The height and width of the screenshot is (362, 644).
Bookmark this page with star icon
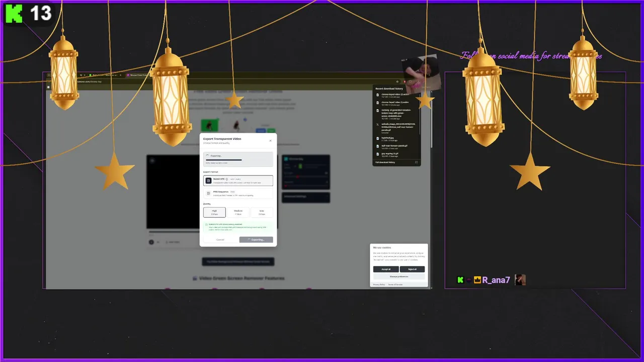click(x=397, y=81)
